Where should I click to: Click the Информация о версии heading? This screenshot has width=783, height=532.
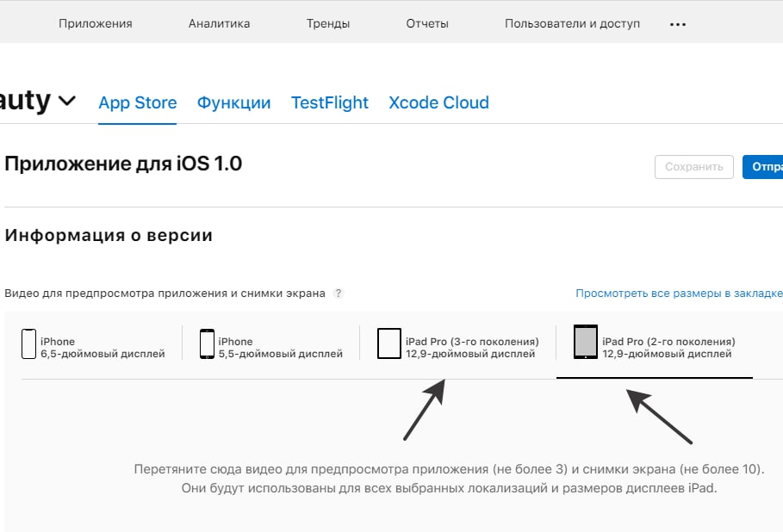click(109, 235)
